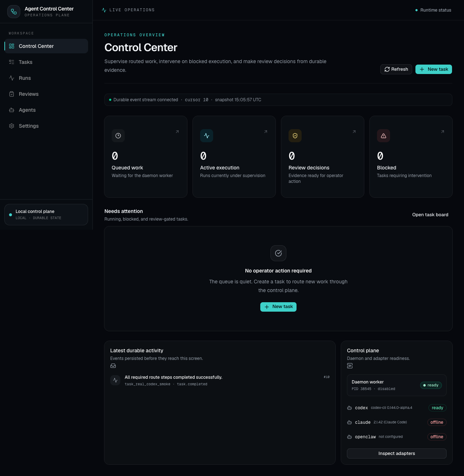Click the #10 event number
The height and width of the screenshot is (476, 464).
[327, 377]
